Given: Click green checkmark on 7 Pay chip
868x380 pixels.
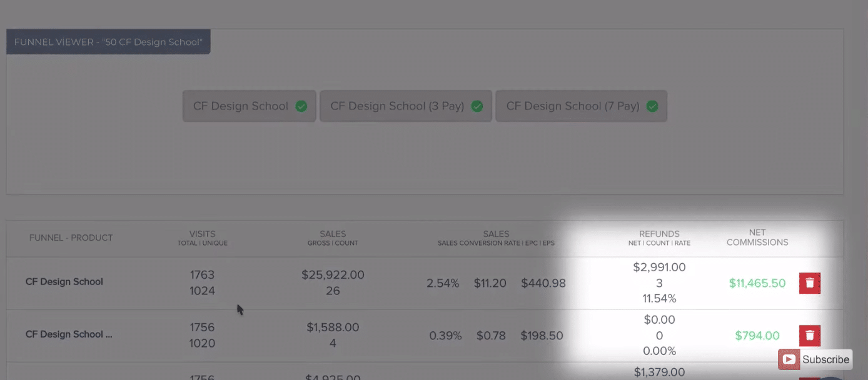Looking at the screenshot, I should pyautogui.click(x=652, y=106).
